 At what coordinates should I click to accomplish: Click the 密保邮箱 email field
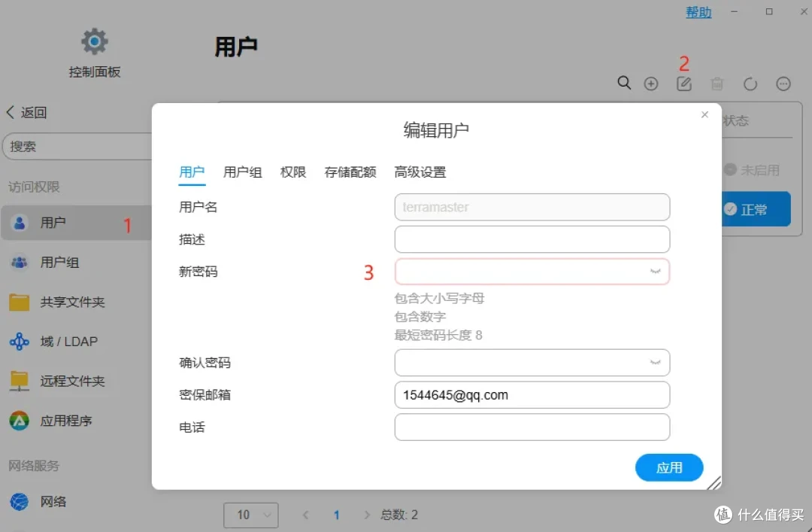tap(532, 395)
